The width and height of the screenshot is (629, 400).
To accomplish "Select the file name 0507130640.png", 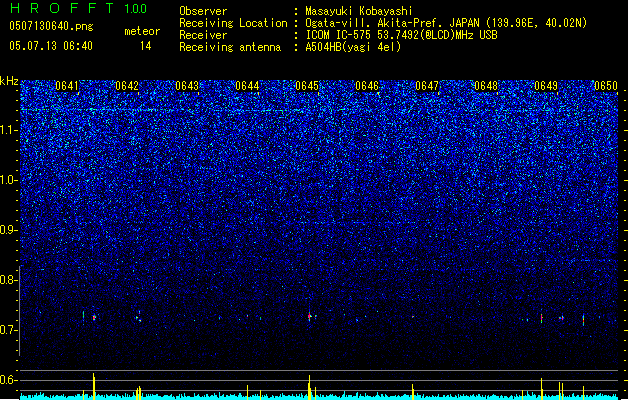I will pyautogui.click(x=51, y=26).
